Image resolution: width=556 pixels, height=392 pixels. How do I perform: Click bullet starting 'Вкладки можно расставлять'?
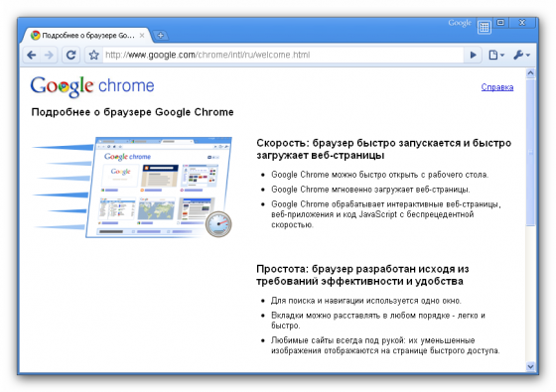378,321
